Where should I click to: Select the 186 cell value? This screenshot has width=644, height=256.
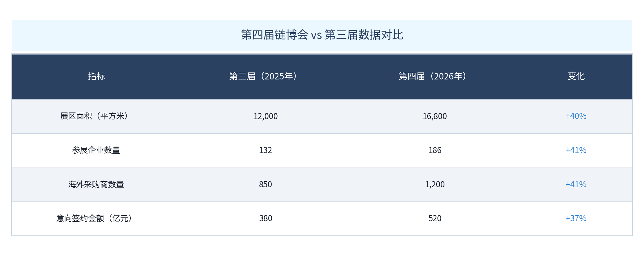point(435,150)
